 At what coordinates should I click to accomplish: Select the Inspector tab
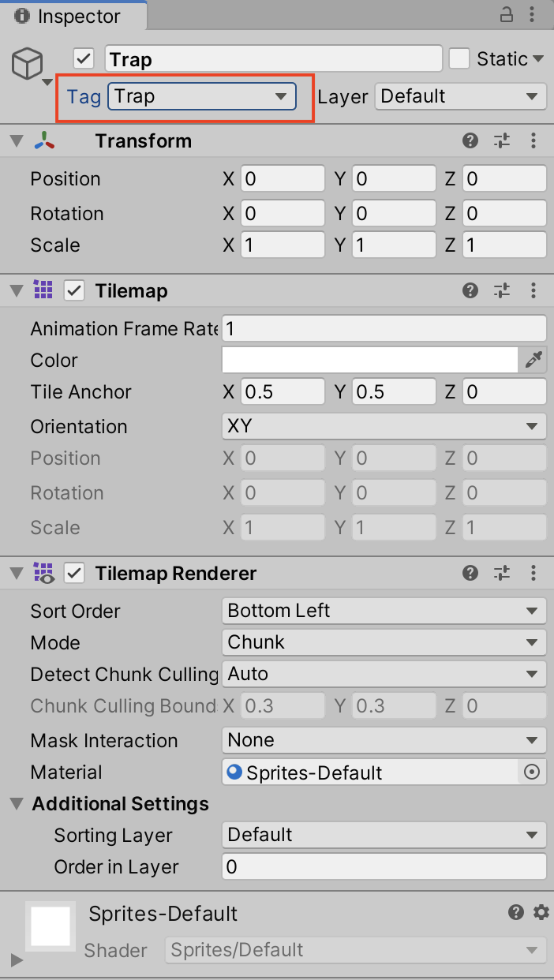[73, 16]
